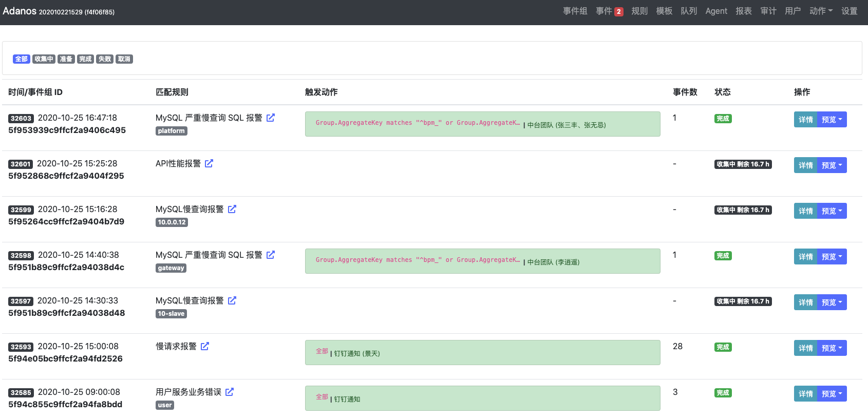The image size is (868, 418).
Task: Expand 预览 dropdown for row 32593
Action: click(832, 348)
